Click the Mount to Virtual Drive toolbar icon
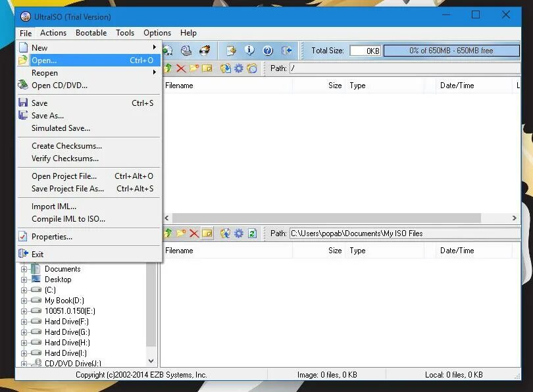Image resolution: width=533 pixels, height=392 pixels. 186,51
